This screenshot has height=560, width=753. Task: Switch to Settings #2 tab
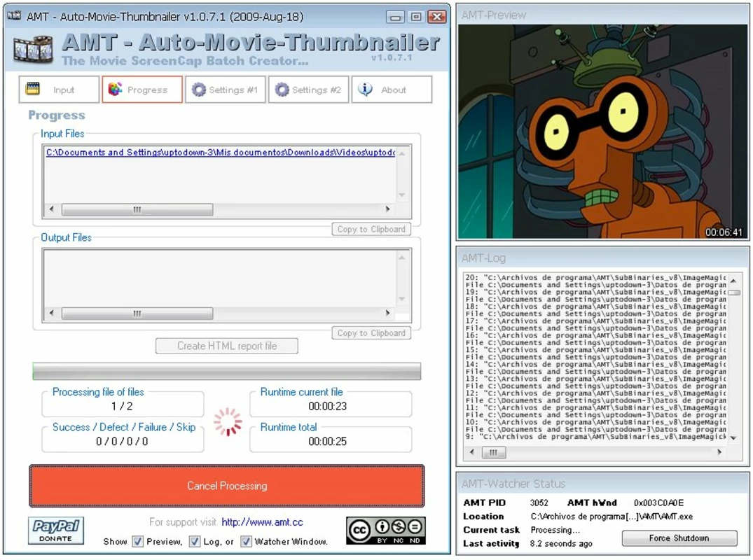(308, 90)
